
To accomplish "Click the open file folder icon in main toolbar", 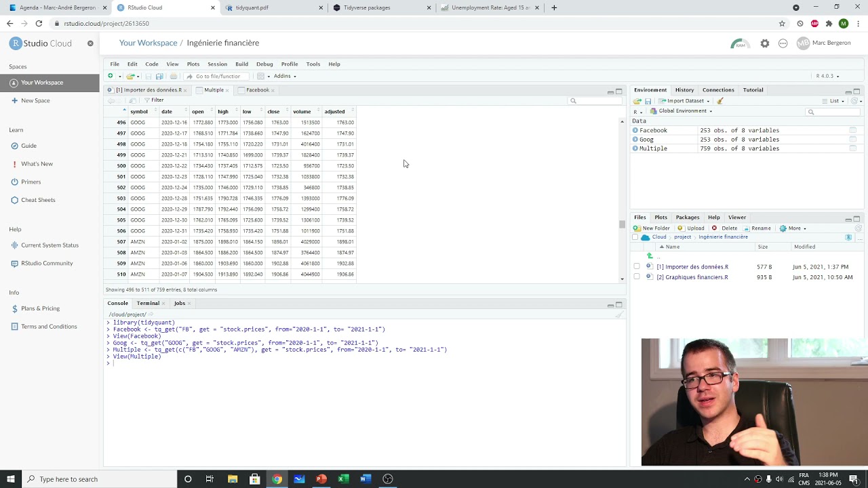I will point(130,76).
